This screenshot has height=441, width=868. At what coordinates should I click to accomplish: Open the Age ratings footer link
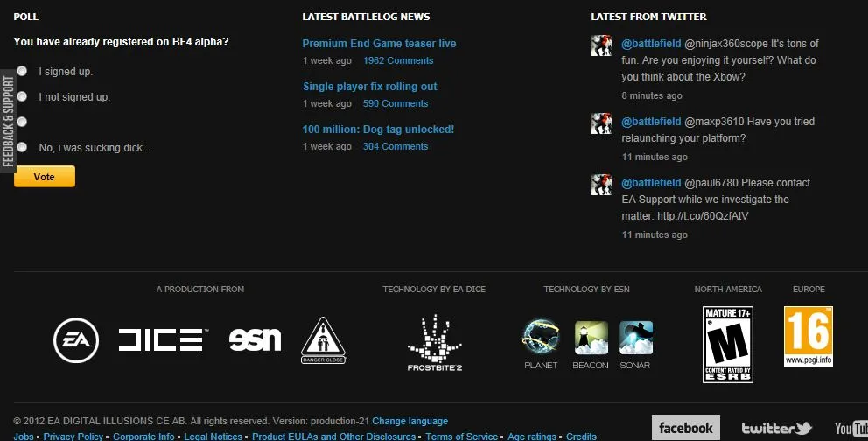(532, 437)
